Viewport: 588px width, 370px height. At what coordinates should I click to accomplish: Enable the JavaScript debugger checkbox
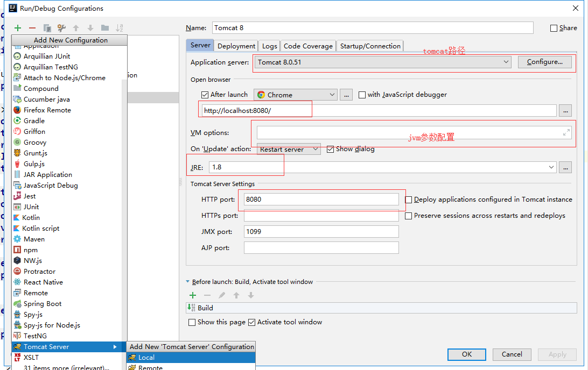pos(362,95)
